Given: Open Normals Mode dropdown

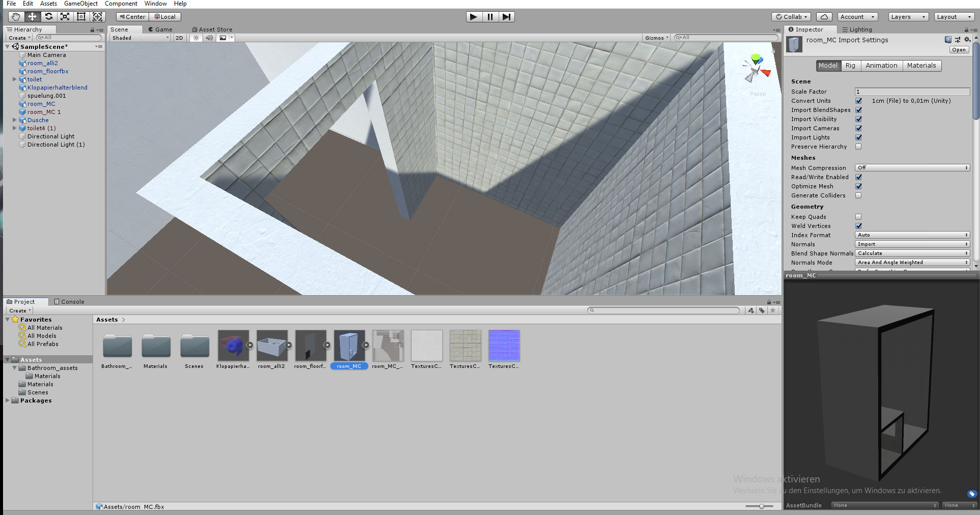Looking at the screenshot, I should [912, 263].
